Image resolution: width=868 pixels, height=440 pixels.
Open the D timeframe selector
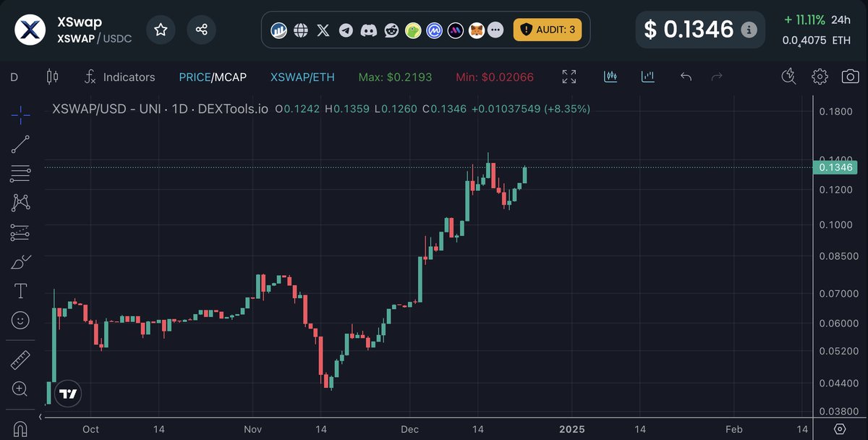pyautogui.click(x=13, y=76)
